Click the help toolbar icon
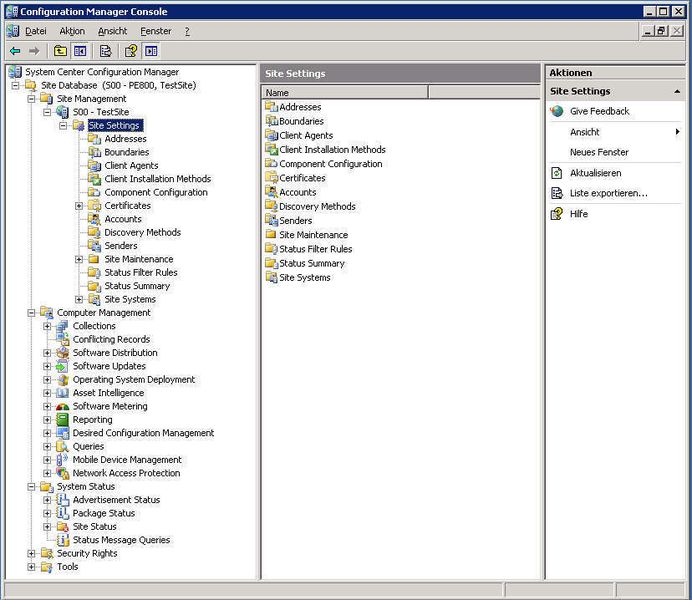This screenshot has width=692, height=600. click(131, 51)
